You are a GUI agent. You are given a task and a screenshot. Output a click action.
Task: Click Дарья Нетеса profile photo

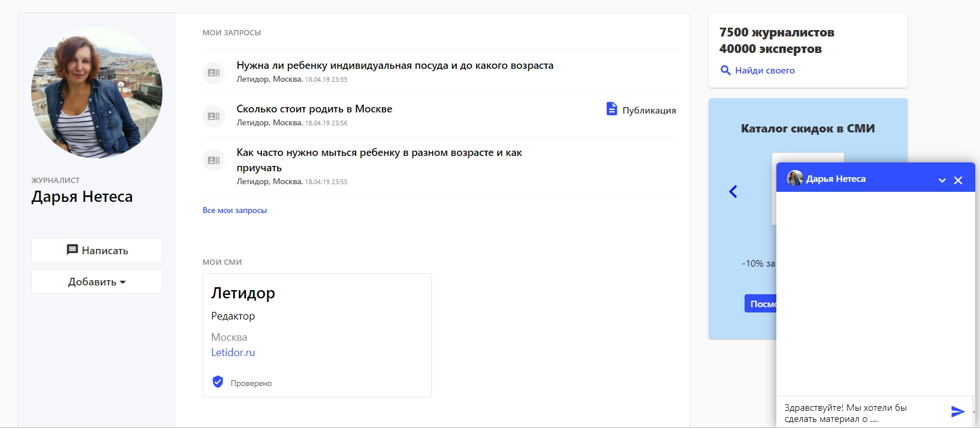point(97,92)
